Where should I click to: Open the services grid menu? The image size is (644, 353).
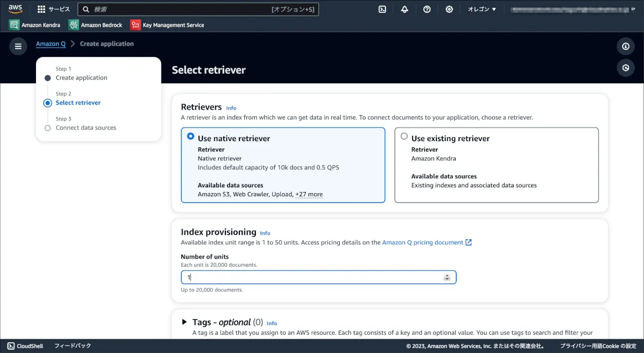[x=41, y=9]
